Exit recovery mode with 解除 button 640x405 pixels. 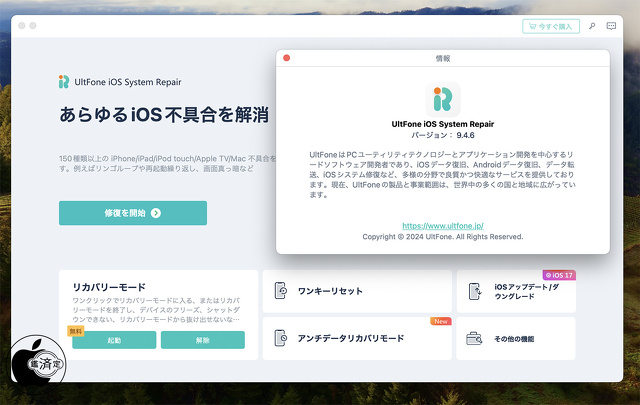[203, 340]
